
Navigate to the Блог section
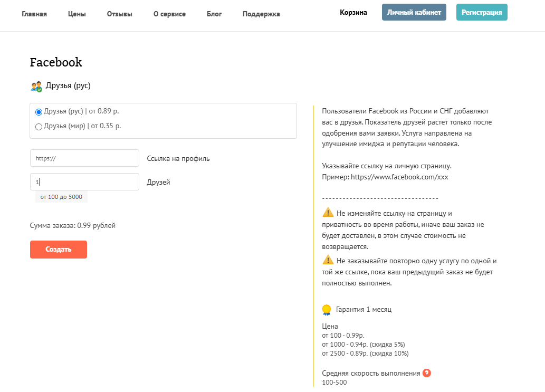(214, 14)
